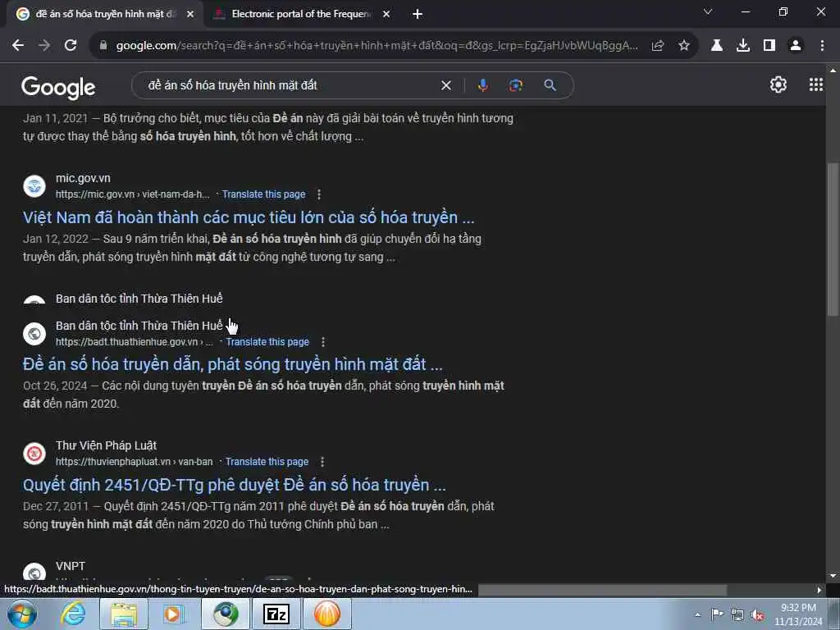Open Google quick settings gear
The height and width of the screenshot is (630, 840).
[x=778, y=84]
